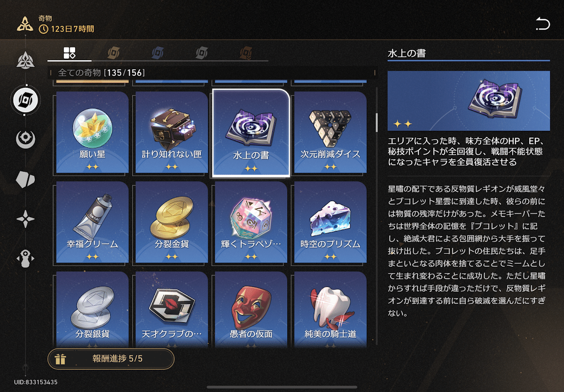The width and height of the screenshot is (564, 392).
Task: Select the 計り知れない匣 curio card
Action: 172,133
